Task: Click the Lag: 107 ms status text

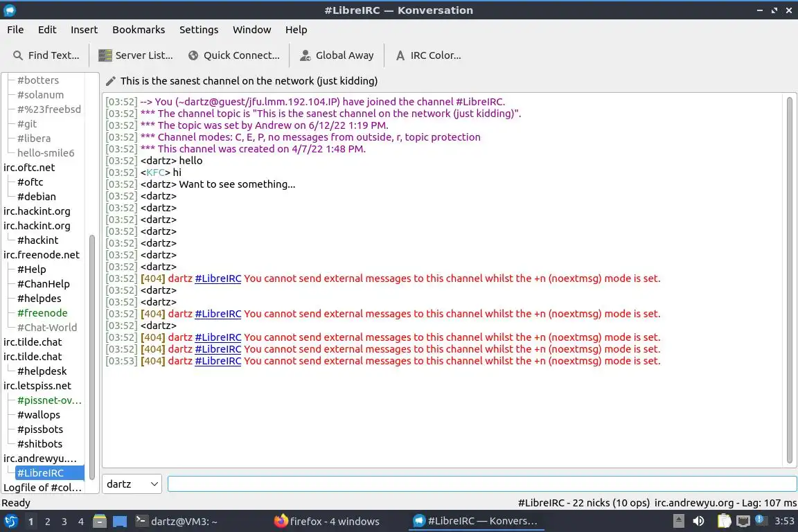Action: tap(769, 503)
